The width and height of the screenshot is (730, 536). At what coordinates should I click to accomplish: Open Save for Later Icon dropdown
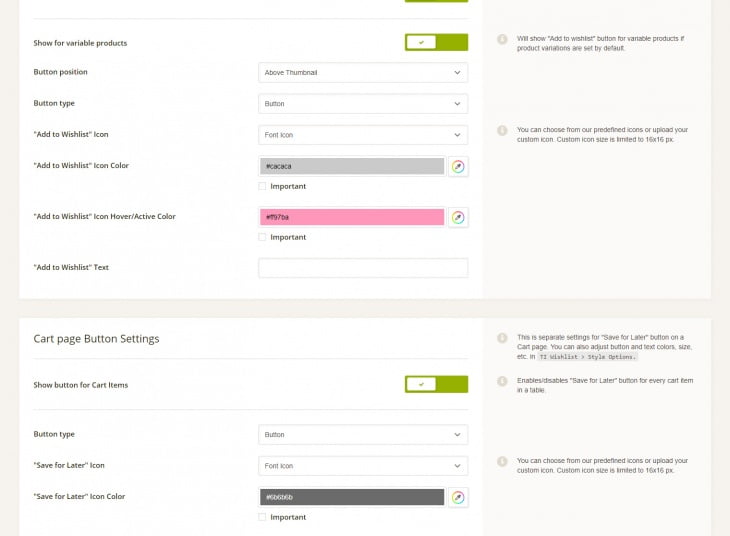[x=363, y=466]
